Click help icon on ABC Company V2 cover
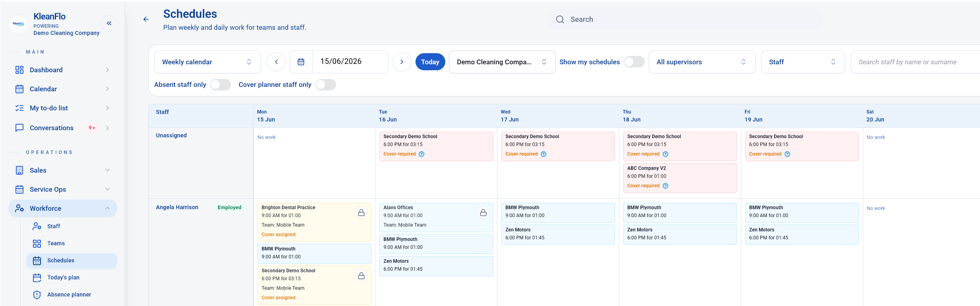Viewport: 980px width, 306px height. (x=665, y=186)
